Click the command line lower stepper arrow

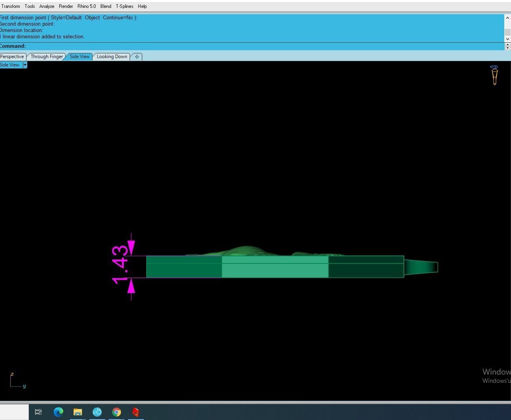click(x=508, y=48)
